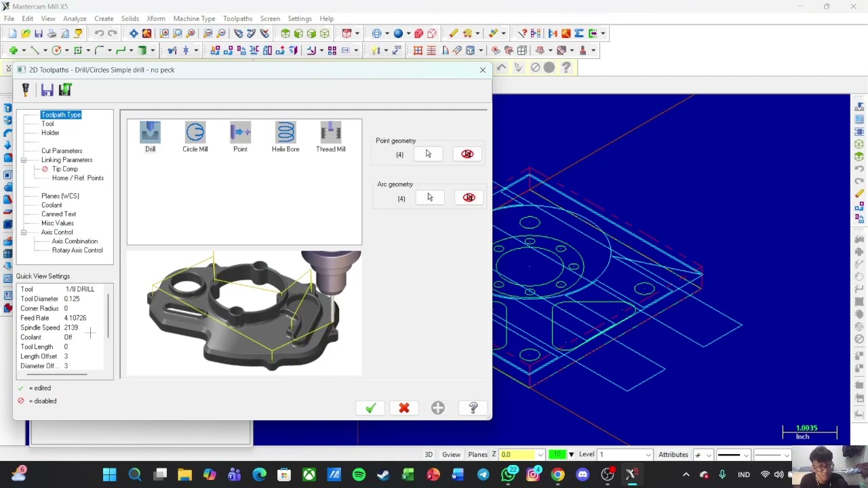Click the Attributes status bar button
This screenshot has width=868, height=488.
pyautogui.click(x=673, y=455)
